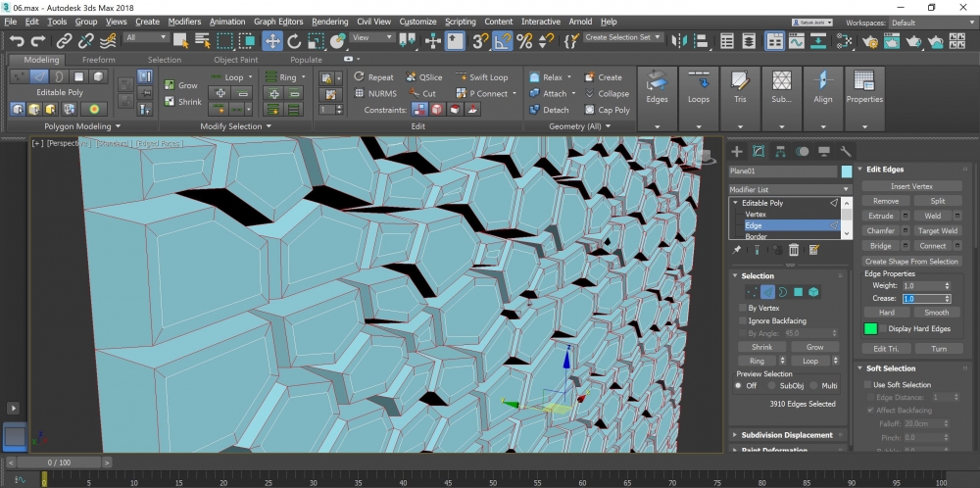This screenshot has width=980, height=488.
Task: Click the Chamfer button
Action: [x=879, y=230]
